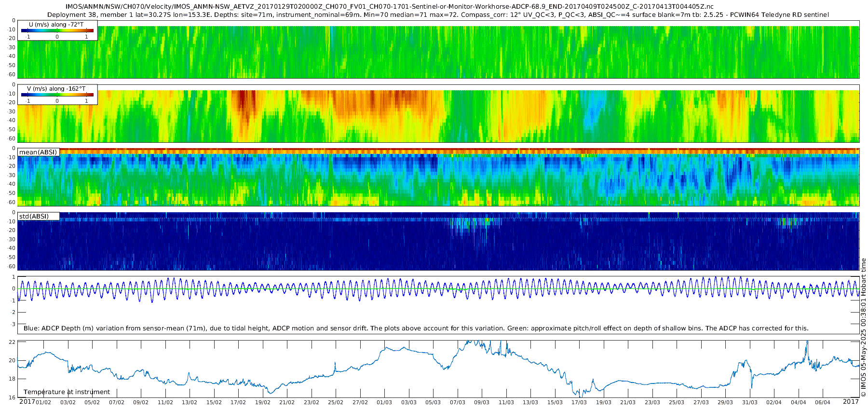The width and height of the screenshot is (868, 410).
Task: Click the IMOS copyright timestamp text
Action: coord(863,328)
